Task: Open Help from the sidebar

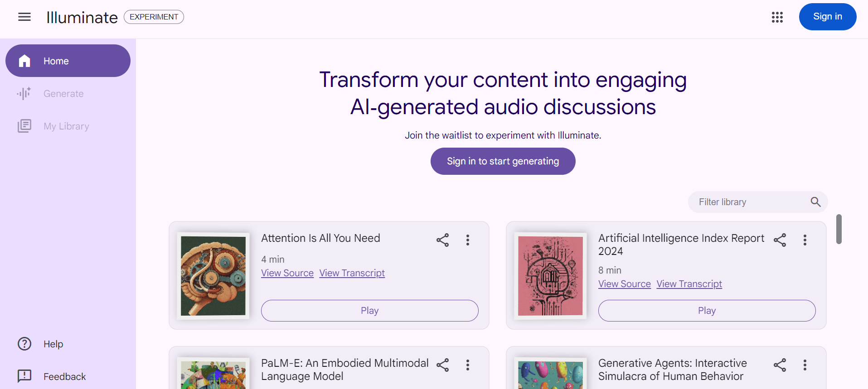Action: pos(68,344)
